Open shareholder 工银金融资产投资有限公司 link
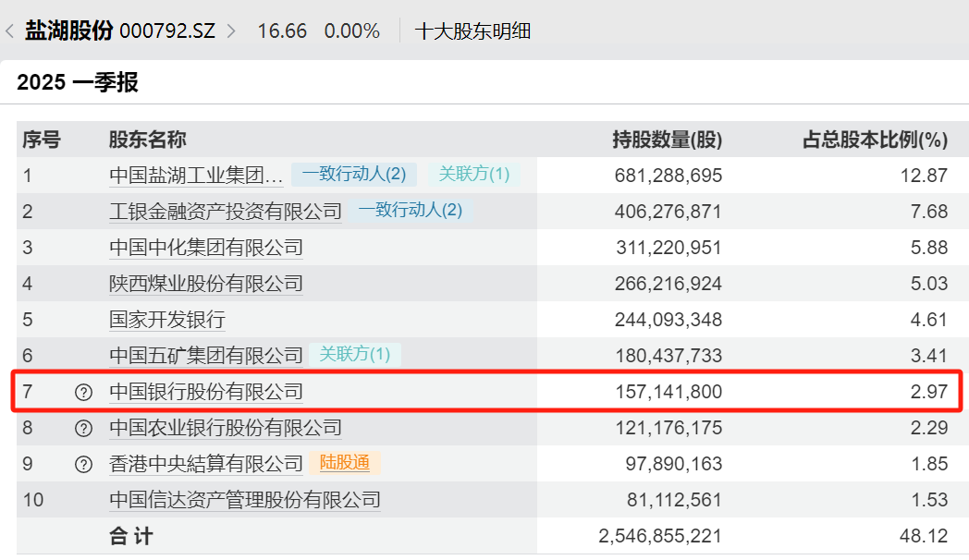 pos(226,212)
